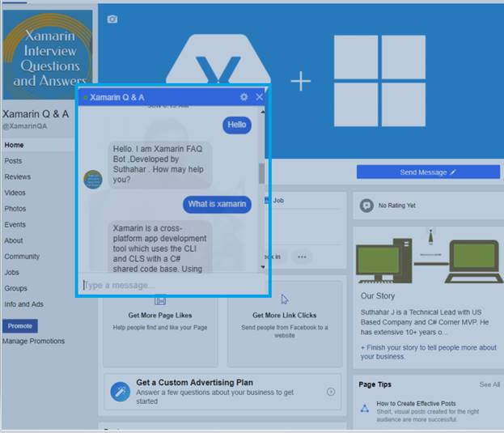Image resolution: width=504 pixels, height=433 pixels.
Task: Click See All in Page Tips
Action: (x=489, y=384)
